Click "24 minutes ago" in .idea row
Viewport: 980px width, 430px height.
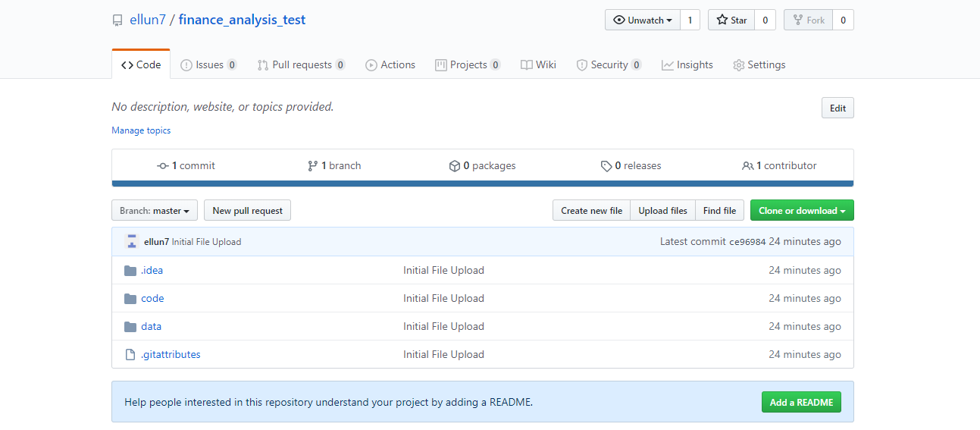(805, 271)
